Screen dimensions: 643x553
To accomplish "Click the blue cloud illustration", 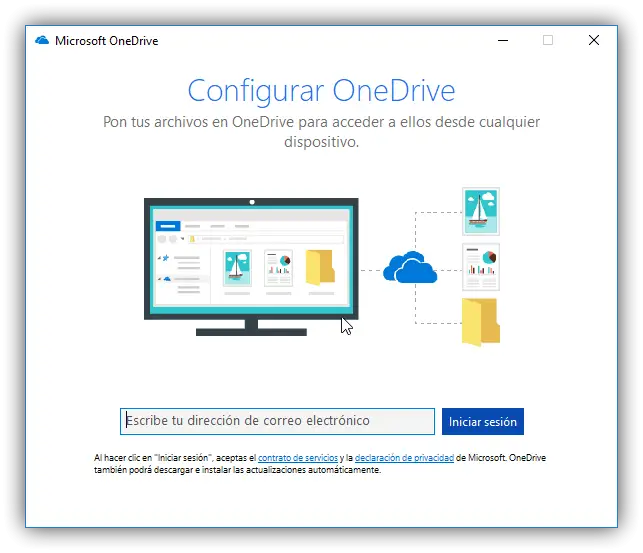I will (x=410, y=267).
